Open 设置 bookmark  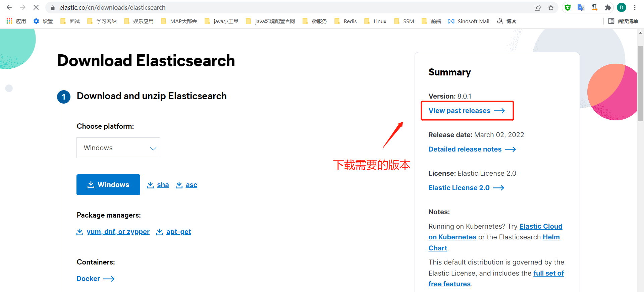tap(43, 21)
